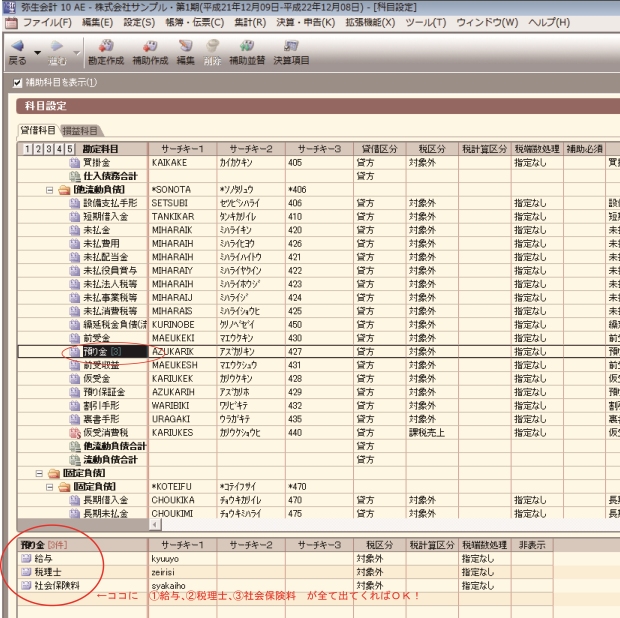The image size is (620, 618).
Task: Click the 弥生会計 title bar app icon
Action: (x=9, y=7)
